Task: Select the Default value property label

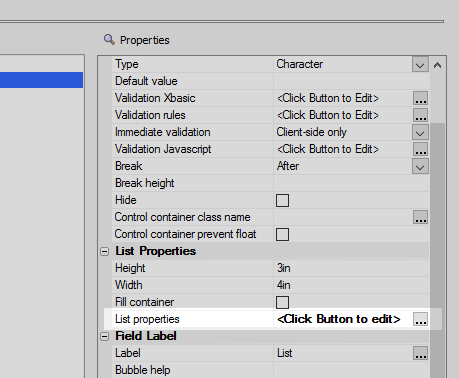Action: click(x=146, y=81)
